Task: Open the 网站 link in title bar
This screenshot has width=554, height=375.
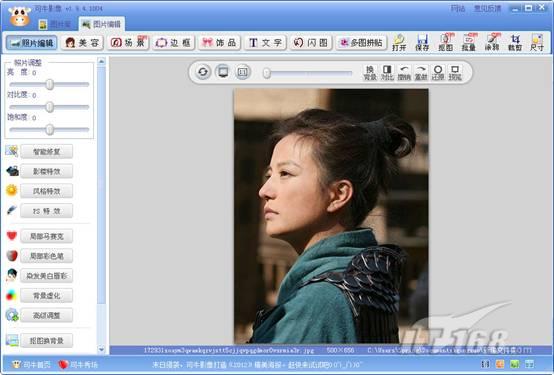Action: [458, 8]
